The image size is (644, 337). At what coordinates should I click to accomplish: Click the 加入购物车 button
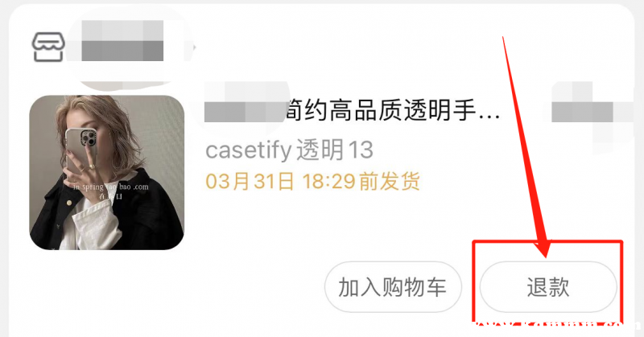pos(393,287)
